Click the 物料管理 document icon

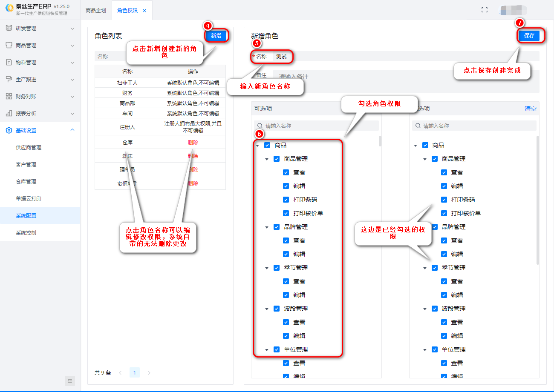(x=9, y=62)
